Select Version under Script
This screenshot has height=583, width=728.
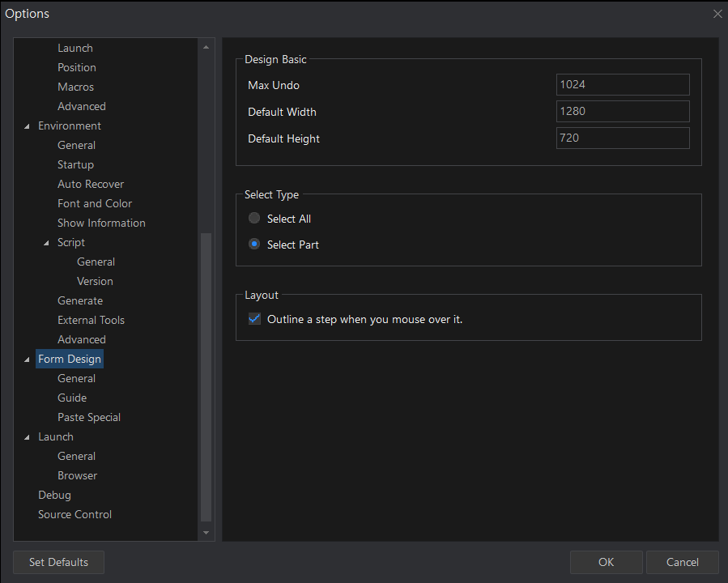[x=95, y=281]
